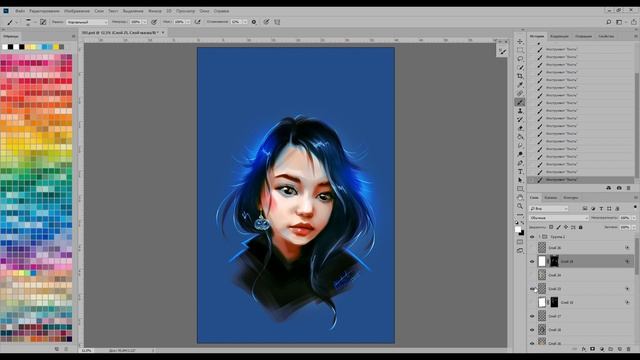Select the Healing Brush tool
The width and height of the screenshot is (640, 360).
520,93
